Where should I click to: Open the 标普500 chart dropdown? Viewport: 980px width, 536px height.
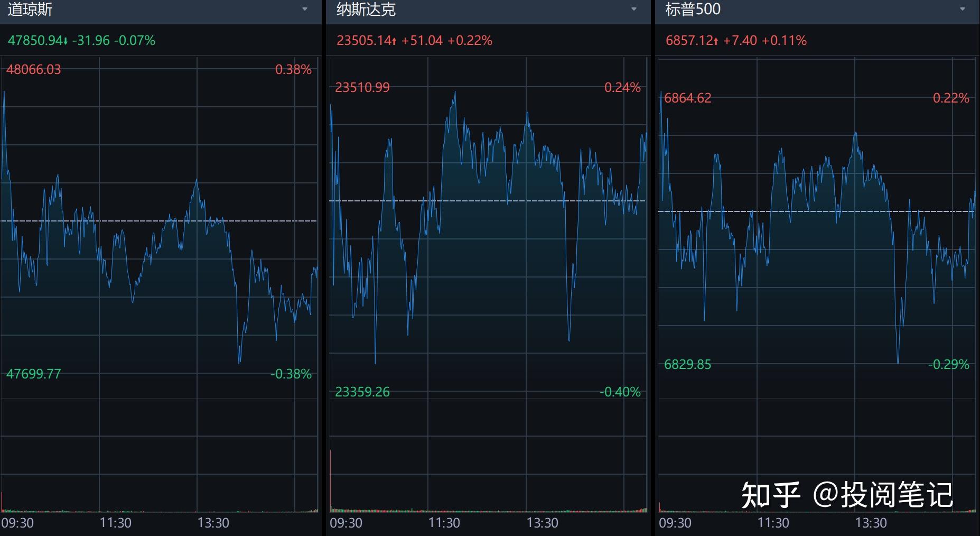pyautogui.click(x=962, y=10)
